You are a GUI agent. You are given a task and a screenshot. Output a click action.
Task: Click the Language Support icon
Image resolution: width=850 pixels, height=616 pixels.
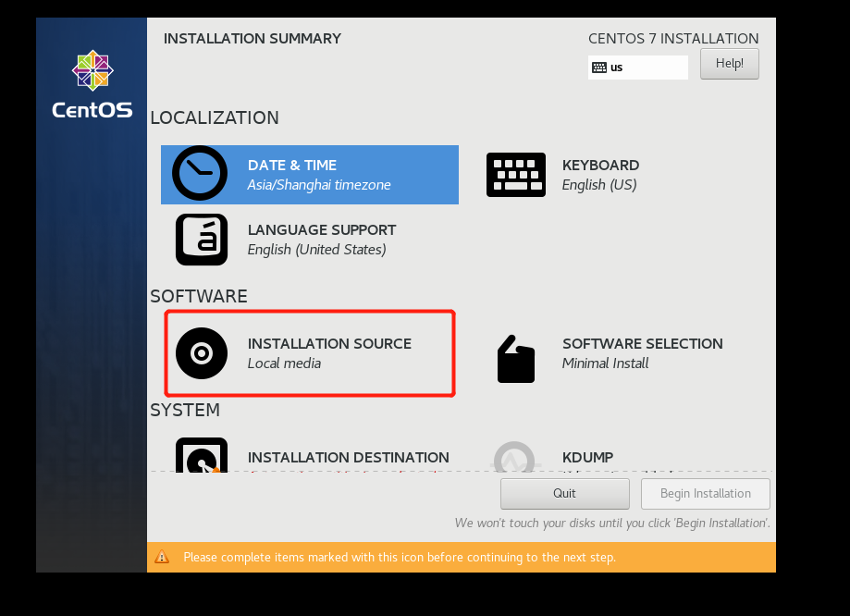(201, 240)
